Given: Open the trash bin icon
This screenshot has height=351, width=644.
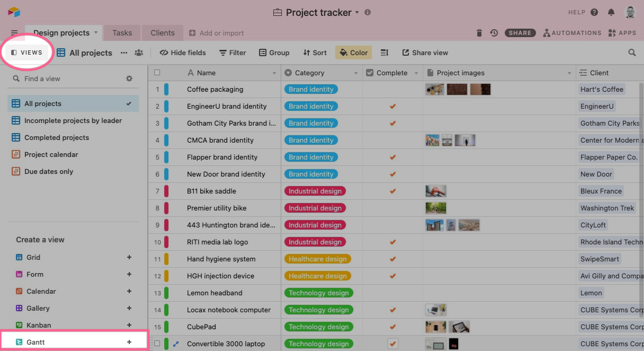Looking at the screenshot, I should tap(479, 33).
